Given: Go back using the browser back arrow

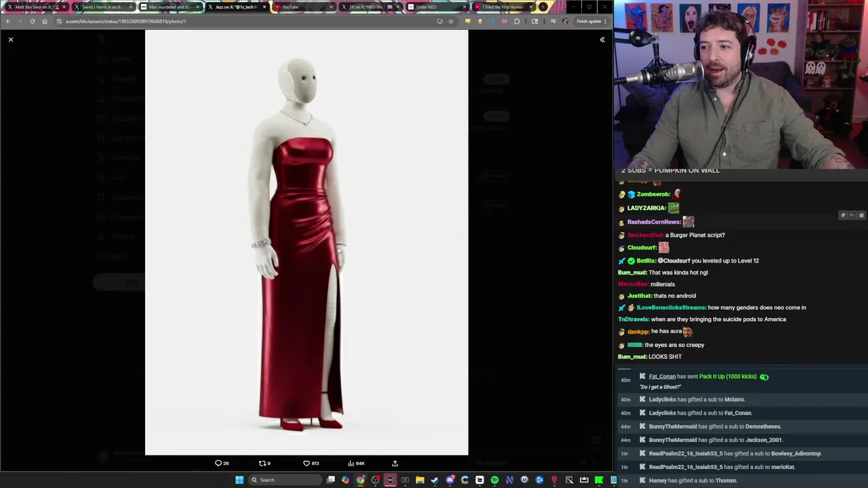Looking at the screenshot, I should 8,21.
